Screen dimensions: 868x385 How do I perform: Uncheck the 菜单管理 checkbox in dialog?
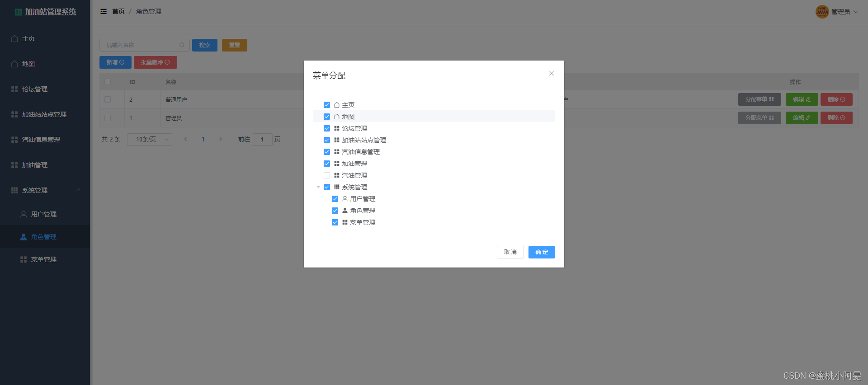(335, 222)
